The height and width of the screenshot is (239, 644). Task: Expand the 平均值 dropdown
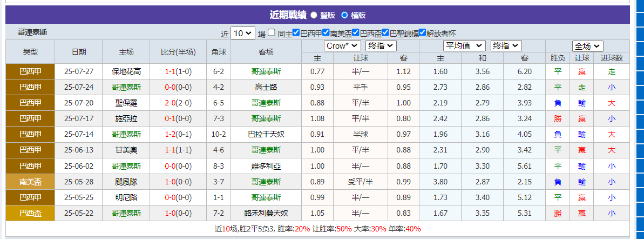click(x=464, y=46)
